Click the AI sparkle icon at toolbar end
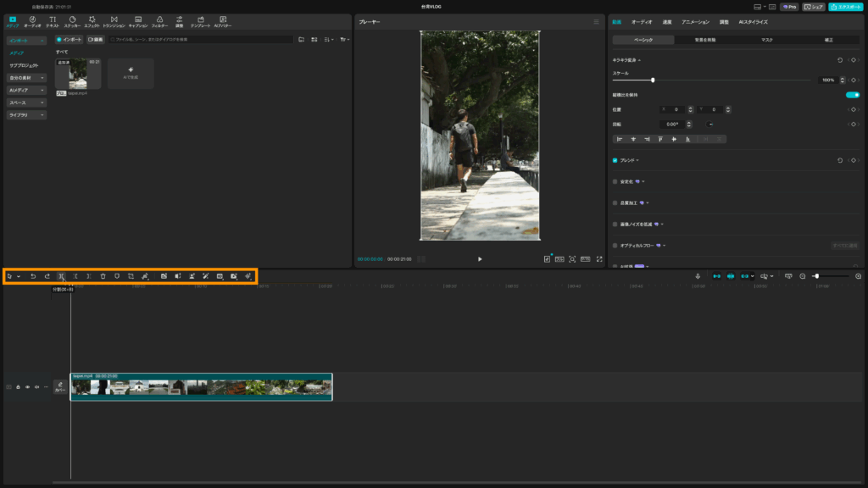868x488 pixels. tap(248, 276)
